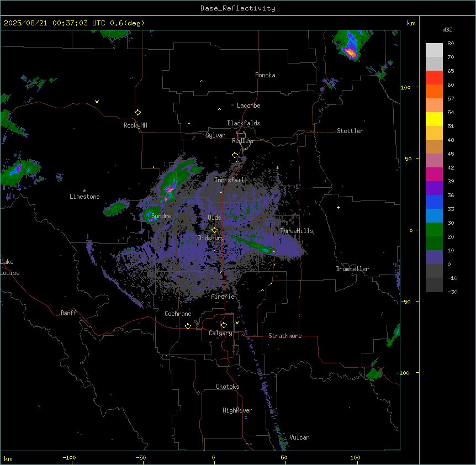Click the red swatch in the dBZ legend
Viewport: 476px width, 465px height.
tap(434, 78)
